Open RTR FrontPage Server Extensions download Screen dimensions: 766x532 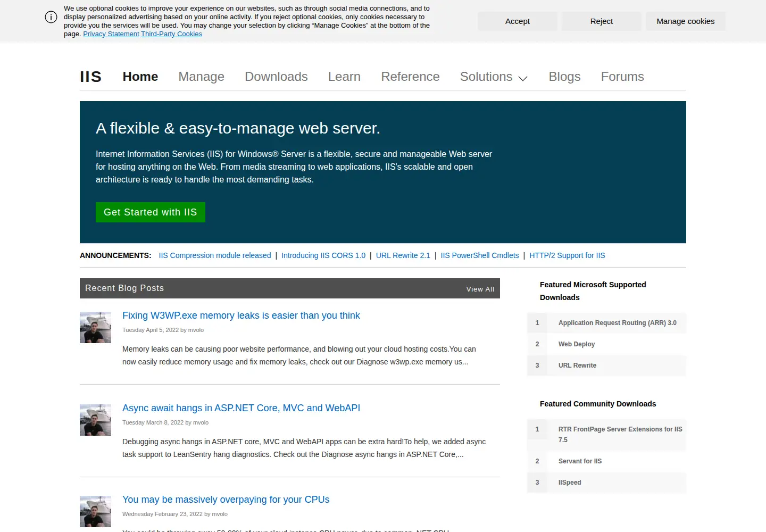(620, 435)
